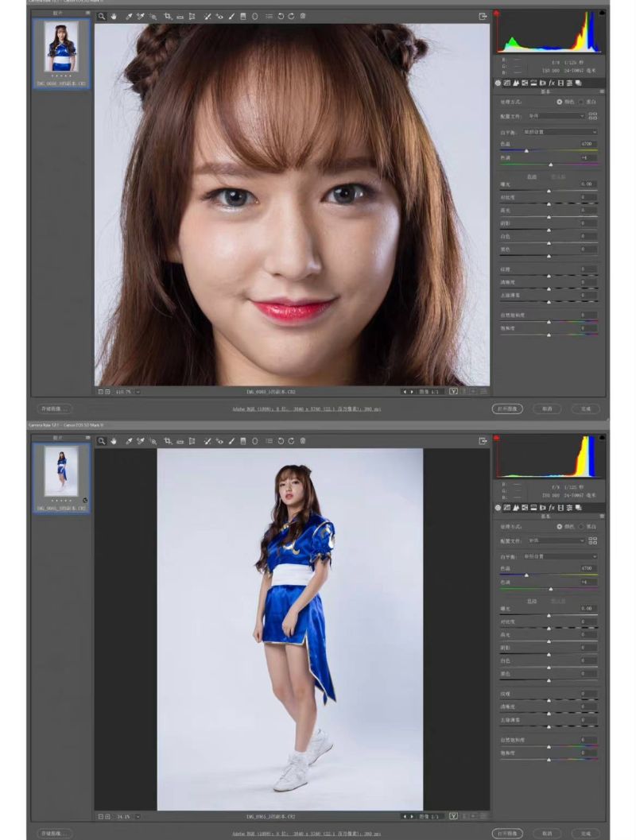
Task: Open the 110.7% zoom level dropdown
Action: (x=138, y=392)
